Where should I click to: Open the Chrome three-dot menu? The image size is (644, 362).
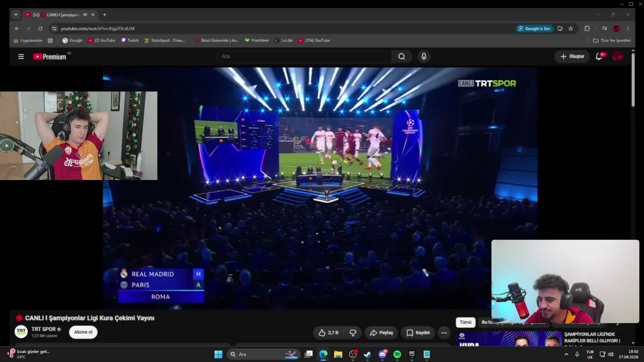click(x=627, y=29)
